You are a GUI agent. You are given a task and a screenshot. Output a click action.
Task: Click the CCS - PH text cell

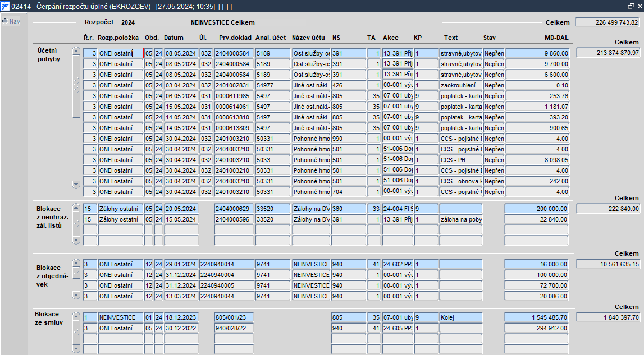pos(461,160)
